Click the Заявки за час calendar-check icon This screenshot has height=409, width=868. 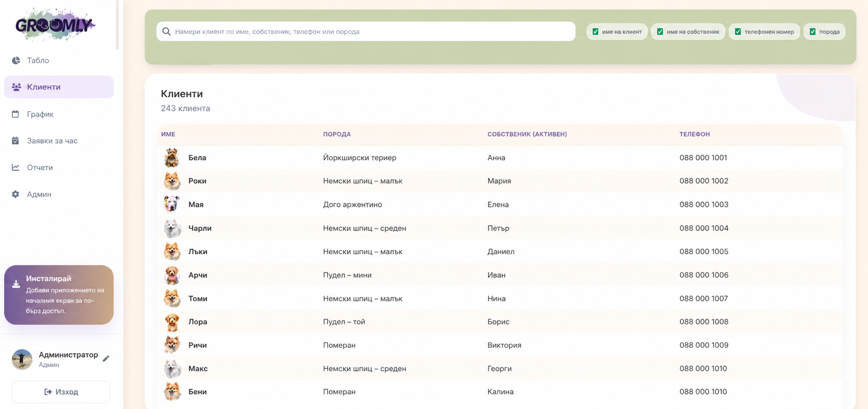16,141
